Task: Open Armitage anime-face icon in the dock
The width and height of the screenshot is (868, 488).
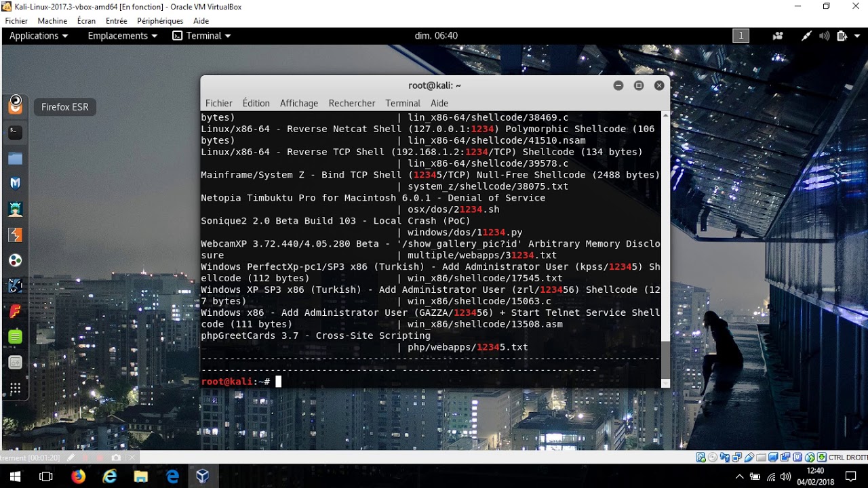Action: tap(15, 209)
